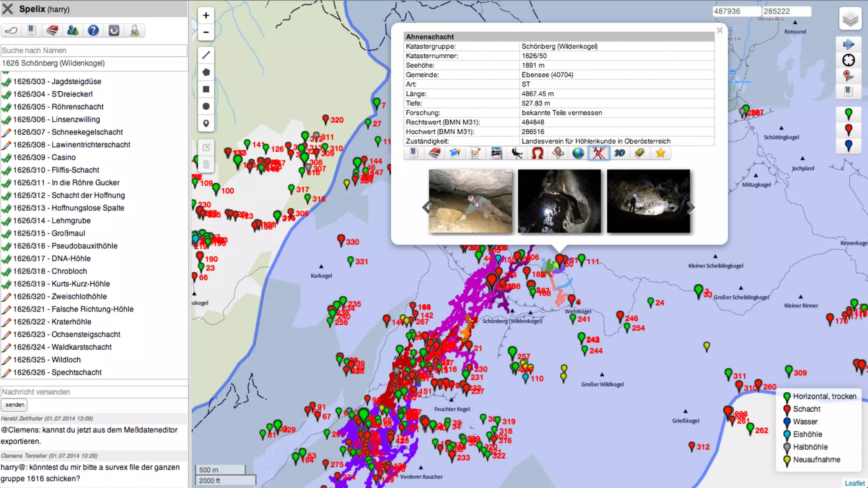The height and width of the screenshot is (488, 868).
Task: Select the draw circle tool
Action: pos(206,106)
